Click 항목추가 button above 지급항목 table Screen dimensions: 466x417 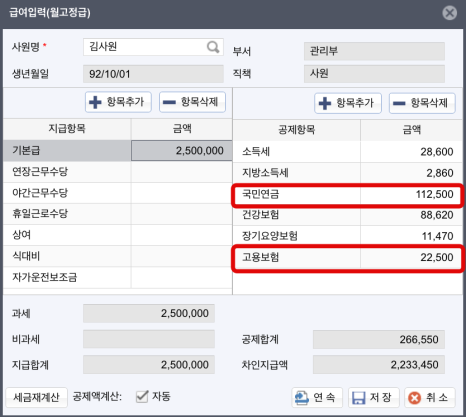pyautogui.click(x=118, y=102)
